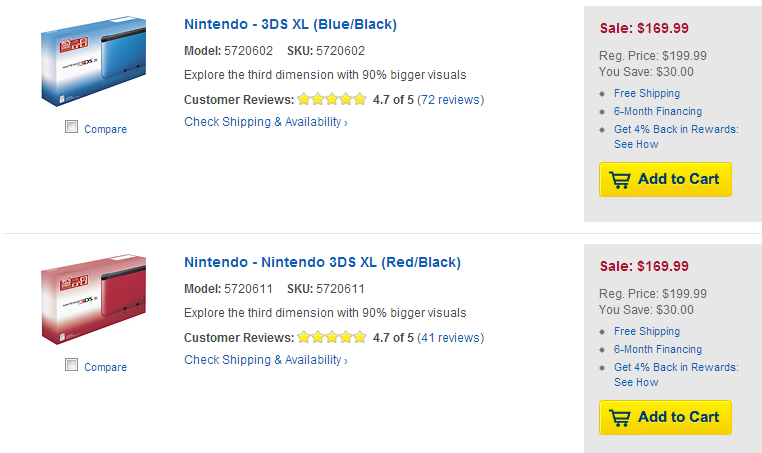This screenshot has width=762, height=453.
Task: View the 72 reviews link
Action: click(x=450, y=100)
